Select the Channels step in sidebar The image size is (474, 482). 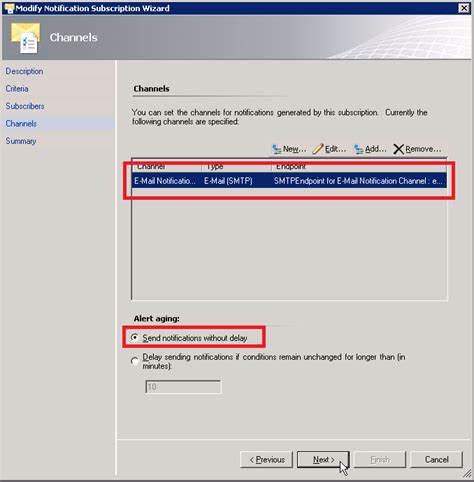coord(21,124)
